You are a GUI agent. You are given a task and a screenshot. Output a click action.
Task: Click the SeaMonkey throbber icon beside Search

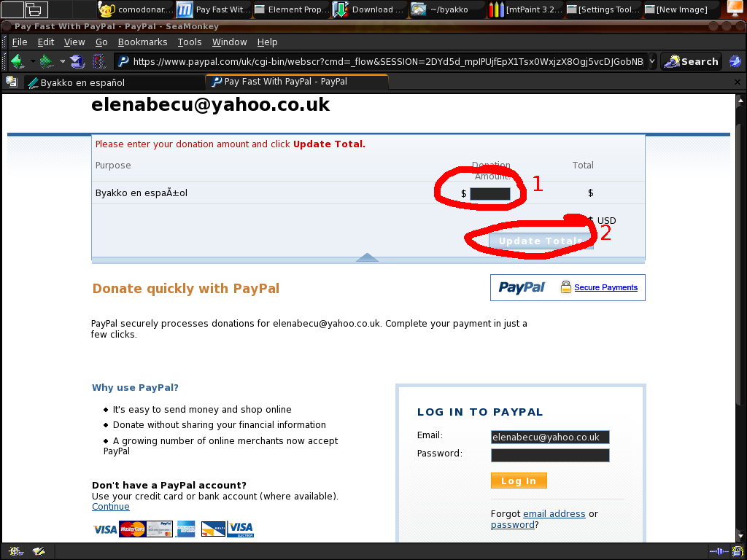pos(735,61)
